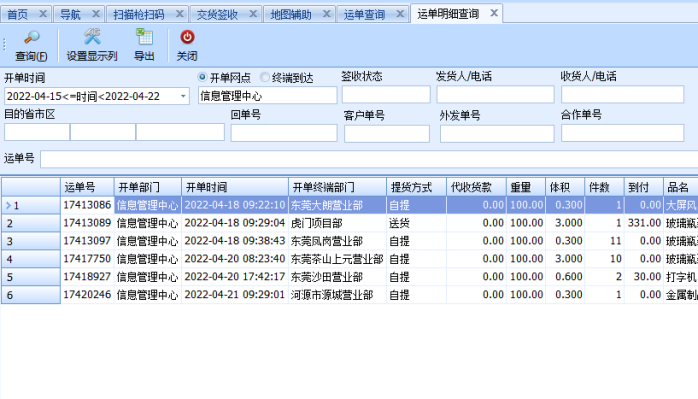The image size is (698, 399).
Task: Select waybill 17417750 cell
Action: [x=87, y=259]
